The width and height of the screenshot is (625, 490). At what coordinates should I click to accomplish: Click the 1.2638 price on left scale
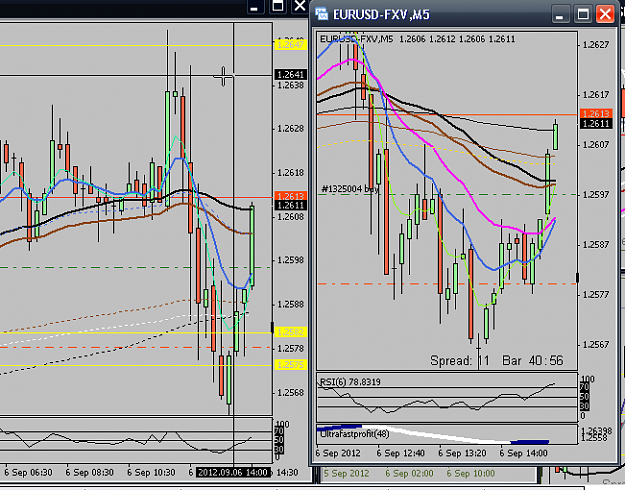(x=290, y=85)
